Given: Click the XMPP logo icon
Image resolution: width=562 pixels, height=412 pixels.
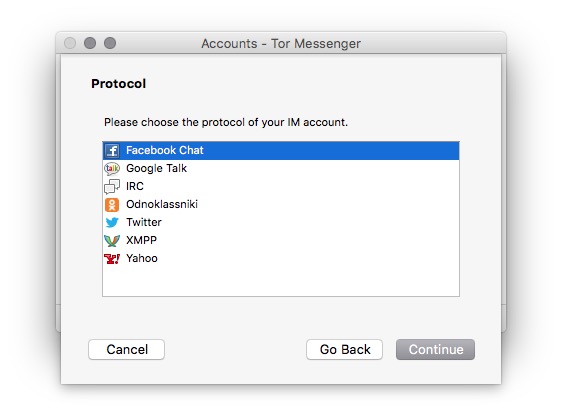Looking at the screenshot, I should (112, 240).
